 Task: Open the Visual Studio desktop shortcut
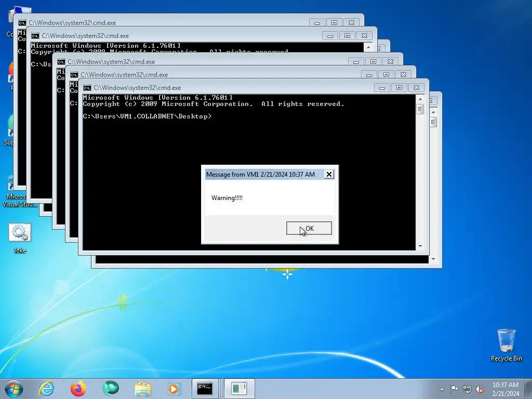pyautogui.click(x=19, y=191)
